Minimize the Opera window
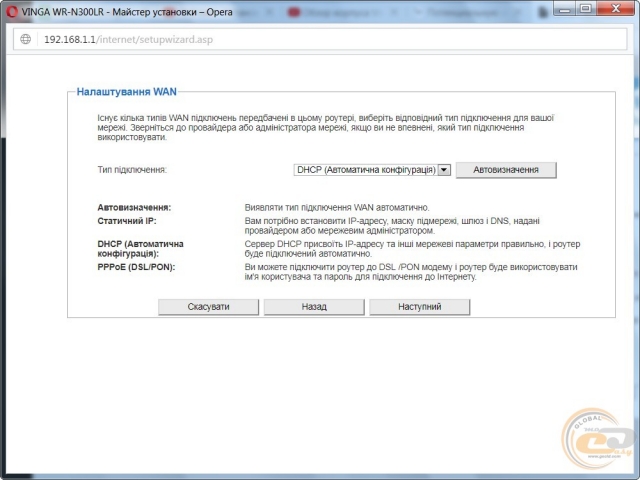 [564, 8]
